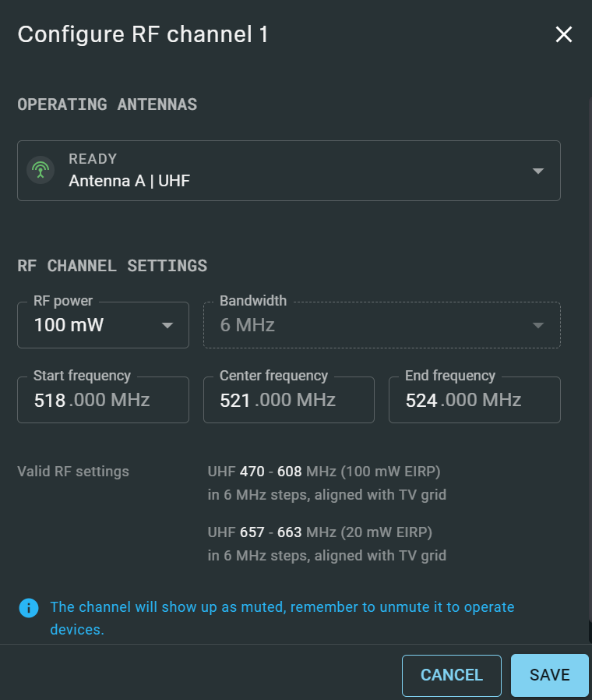Click the Bandwidth dropdown arrow
592x700 pixels.
pyautogui.click(x=537, y=325)
